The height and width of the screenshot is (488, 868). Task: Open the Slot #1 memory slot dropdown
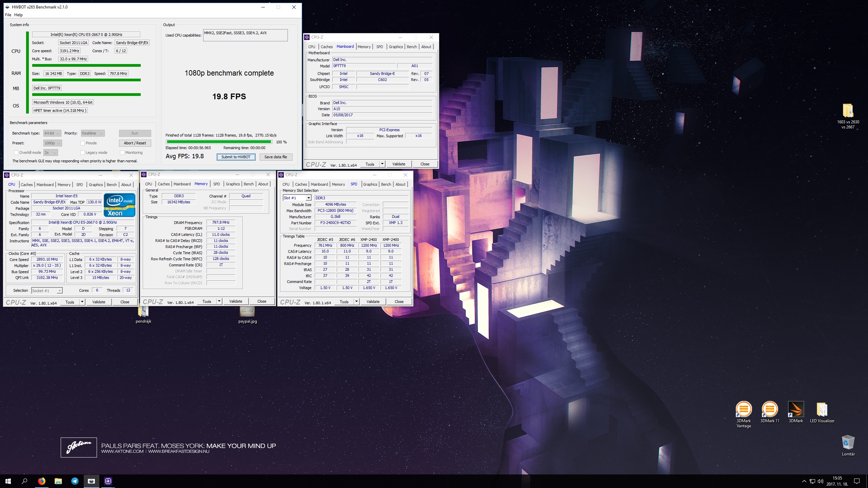click(x=297, y=198)
